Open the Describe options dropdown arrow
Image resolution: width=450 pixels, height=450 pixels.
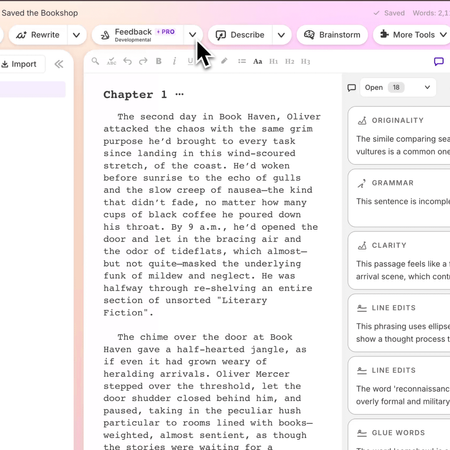coord(282,35)
